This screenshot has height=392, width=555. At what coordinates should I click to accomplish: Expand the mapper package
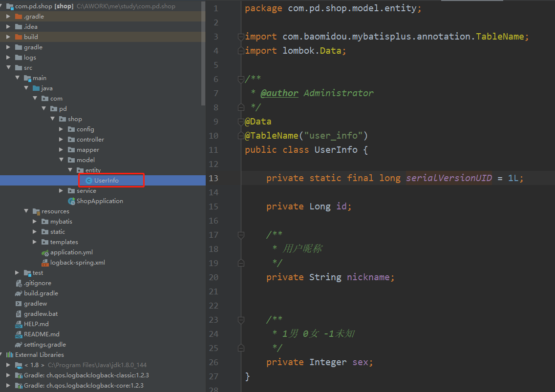click(61, 150)
